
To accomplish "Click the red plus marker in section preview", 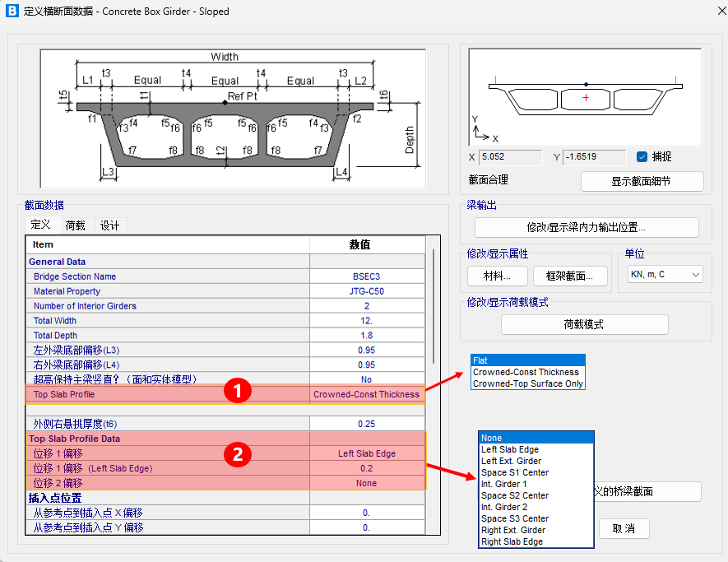I will click(586, 98).
